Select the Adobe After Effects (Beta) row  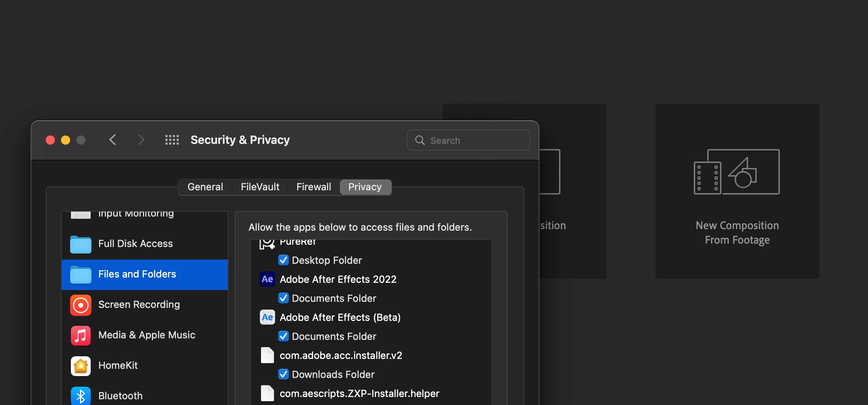pyautogui.click(x=371, y=317)
